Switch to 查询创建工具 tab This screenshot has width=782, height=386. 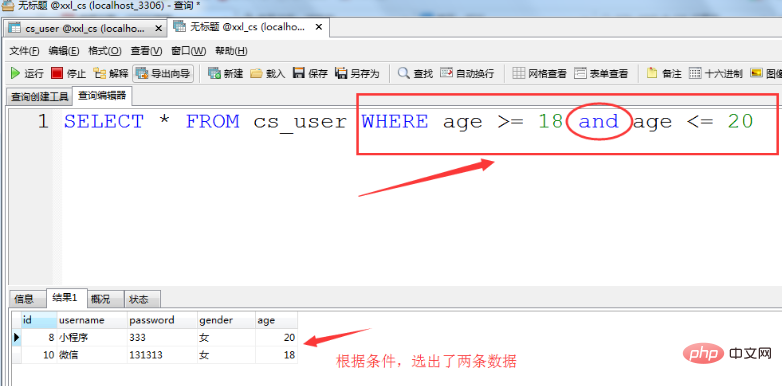[x=39, y=97]
